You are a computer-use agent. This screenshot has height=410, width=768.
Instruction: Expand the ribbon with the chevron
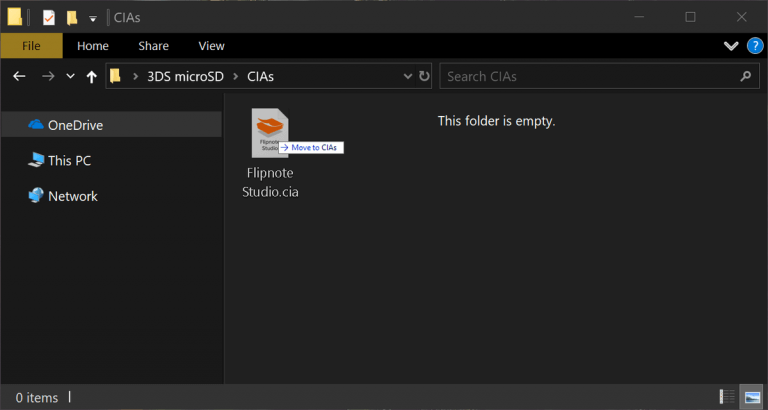[x=730, y=46]
